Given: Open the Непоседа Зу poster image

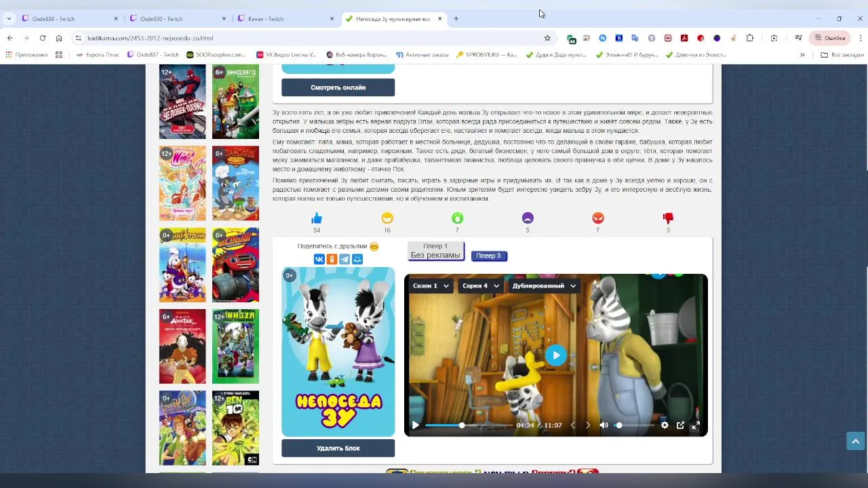Looking at the screenshot, I should point(338,352).
